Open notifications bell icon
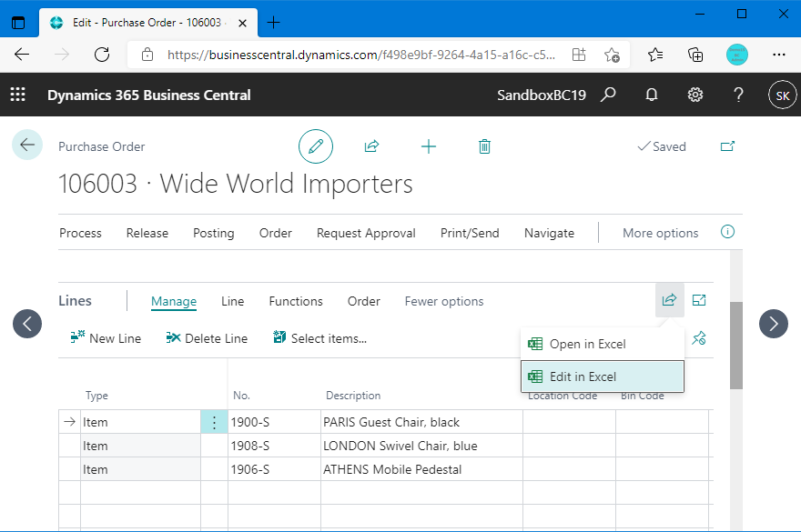Screen dimensions: 801x532 pos(652,95)
